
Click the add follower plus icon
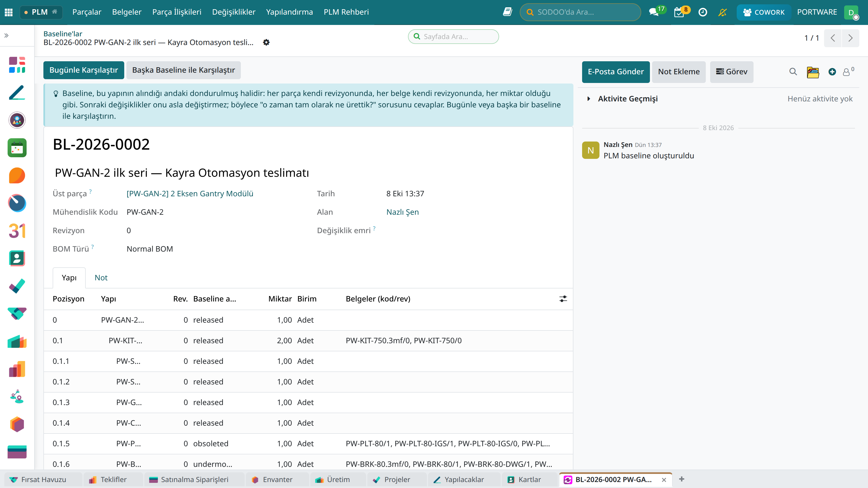coord(832,72)
